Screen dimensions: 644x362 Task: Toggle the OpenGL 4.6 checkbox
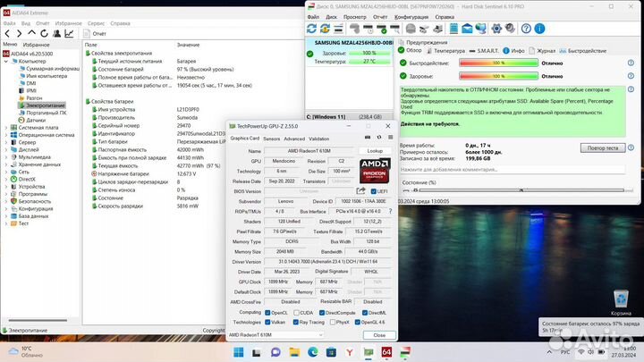[357, 322]
